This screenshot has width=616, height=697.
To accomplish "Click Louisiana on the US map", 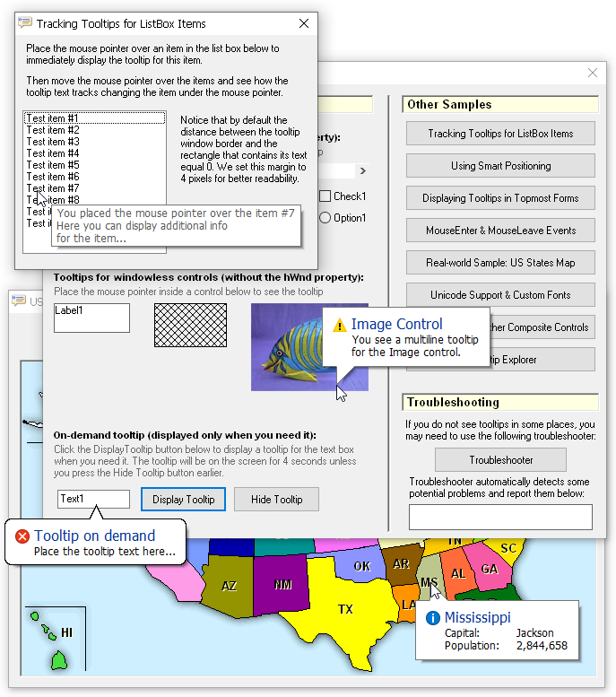I will tap(407, 605).
